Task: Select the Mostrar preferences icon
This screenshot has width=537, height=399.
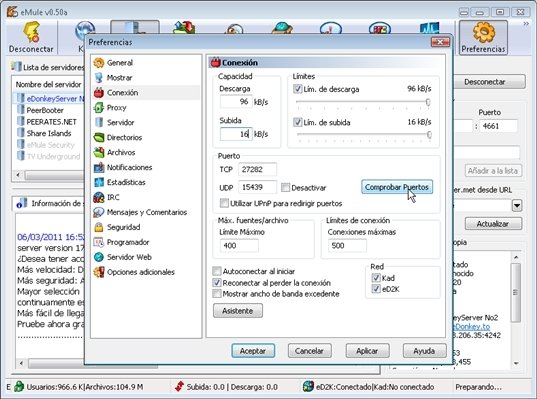Action: coord(99,78)
